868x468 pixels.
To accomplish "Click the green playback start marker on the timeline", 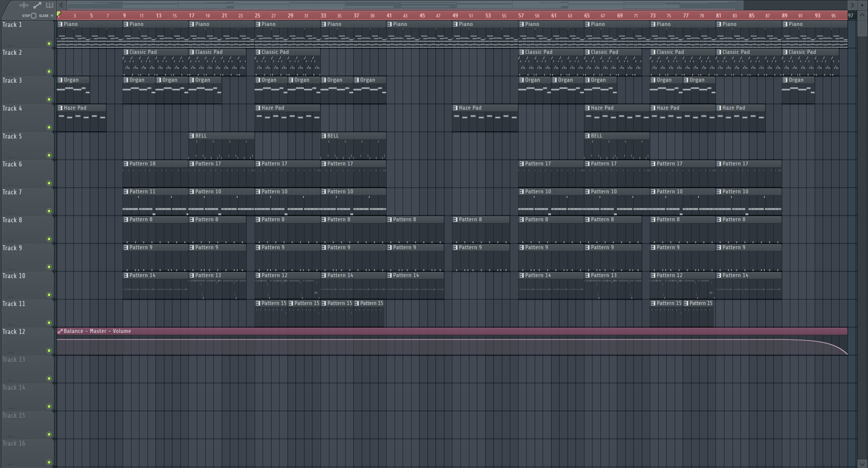I will (59, 14).
